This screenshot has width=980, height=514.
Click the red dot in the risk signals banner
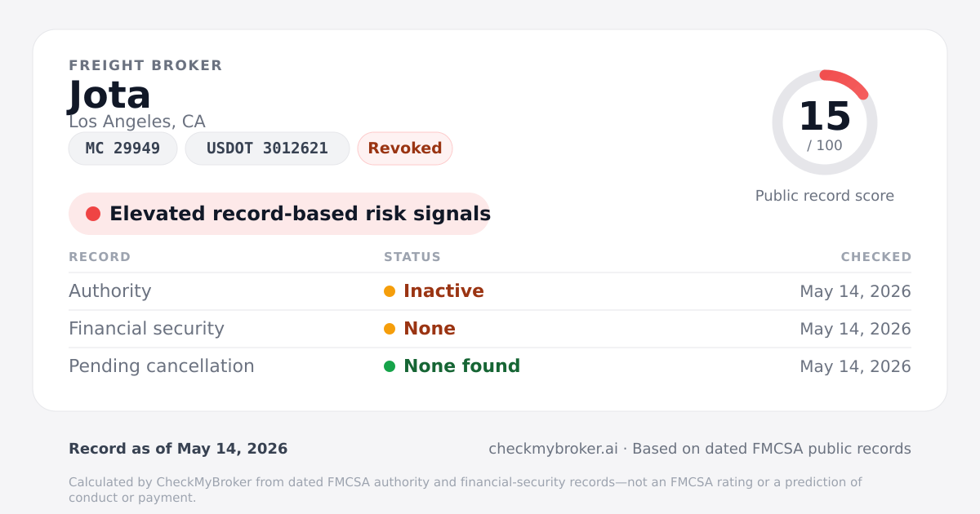pos(93,214)
